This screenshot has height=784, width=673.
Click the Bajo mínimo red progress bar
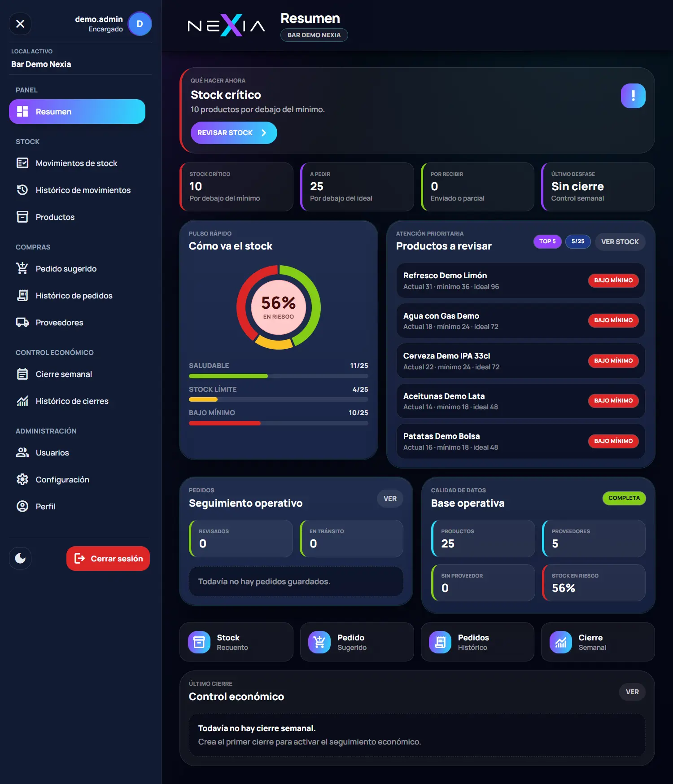pos(279,423)
